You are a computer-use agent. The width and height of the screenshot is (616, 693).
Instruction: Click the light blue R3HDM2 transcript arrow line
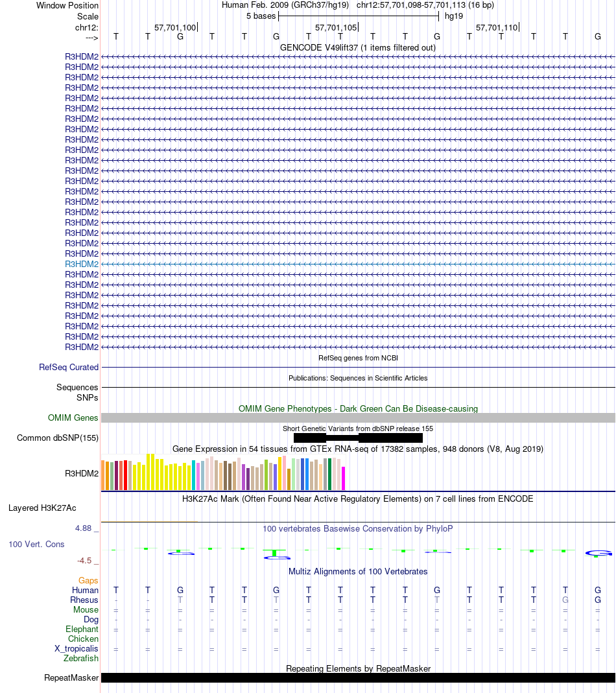pos(358,264)
